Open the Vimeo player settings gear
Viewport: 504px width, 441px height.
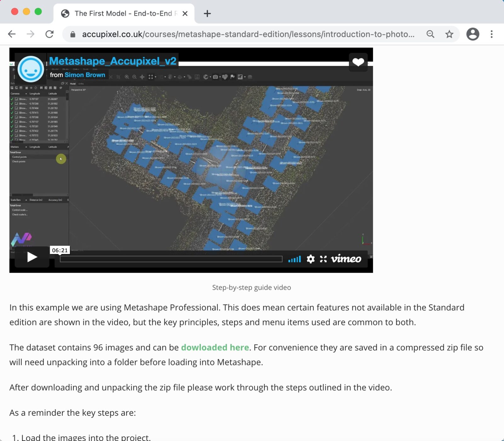(x=311, y=259)
